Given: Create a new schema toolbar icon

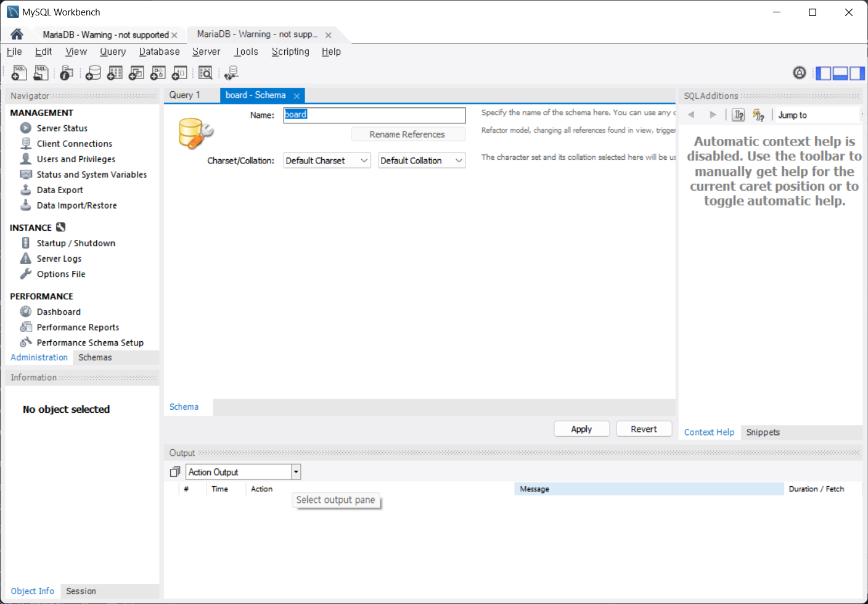Looking at the screenshot, I should 93,73.
